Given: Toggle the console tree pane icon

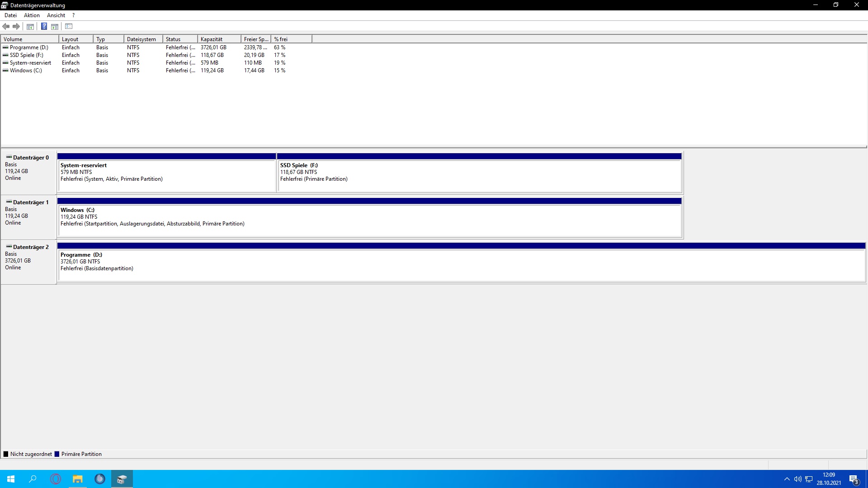Looking at the screenshot, I should pyautogui.click(x=30, y=27).
